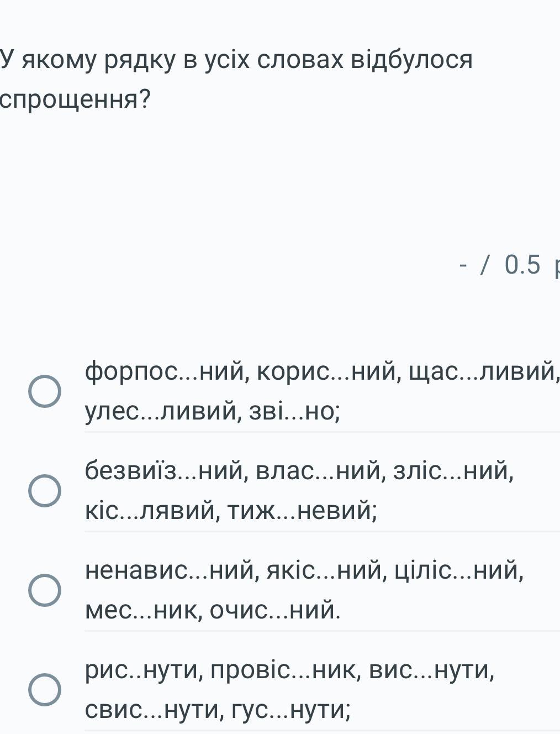Click the word 'ціліс...ний' in third answer
The image size is (560, 734).
[459, 570]
